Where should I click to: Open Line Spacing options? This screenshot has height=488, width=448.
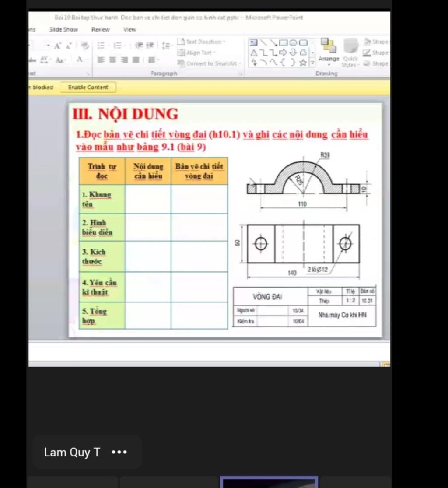[x=166, y=46]
